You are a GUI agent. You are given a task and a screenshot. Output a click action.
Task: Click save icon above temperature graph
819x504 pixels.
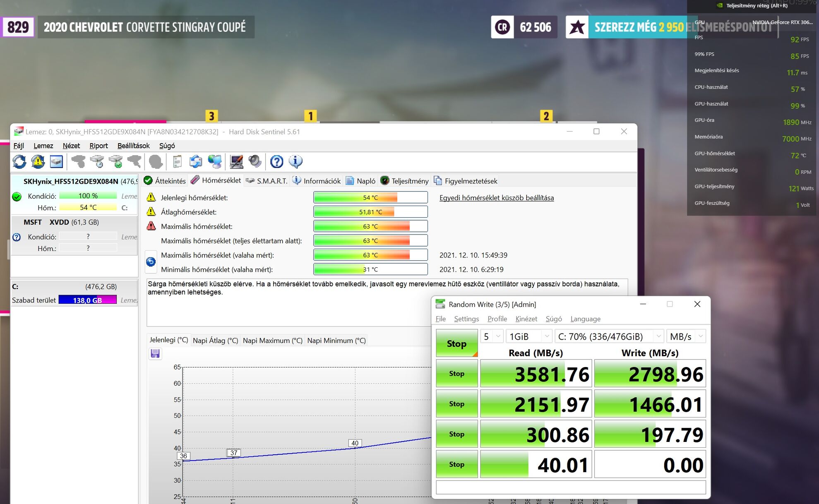click(x=155, y=353)
